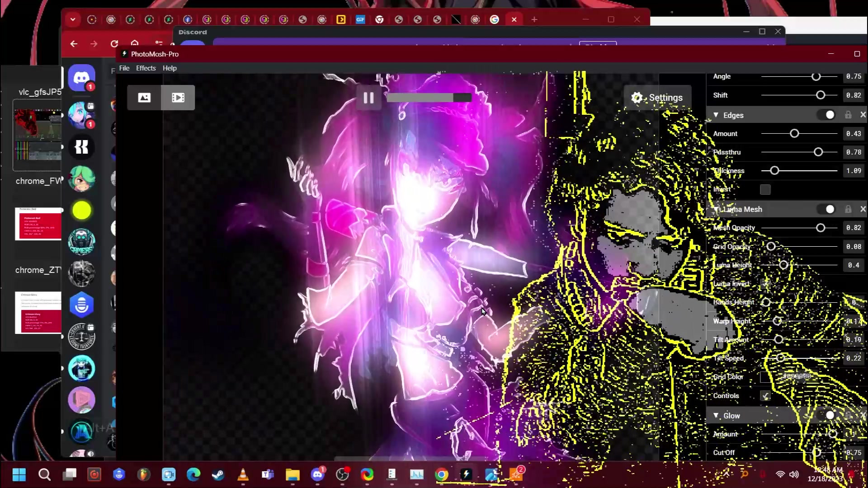Adjust the Shift slider handle
Screen dimensions: 868x488
pos(821,95)
